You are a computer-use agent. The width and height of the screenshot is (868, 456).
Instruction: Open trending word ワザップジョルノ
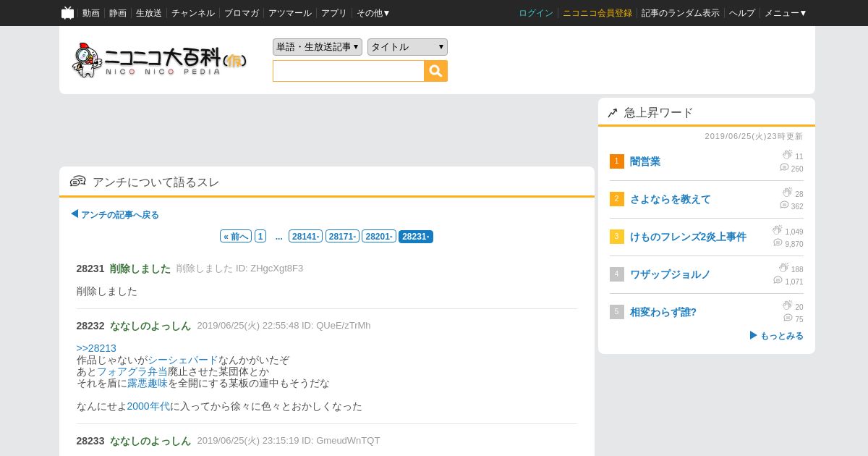click(671, 274)
